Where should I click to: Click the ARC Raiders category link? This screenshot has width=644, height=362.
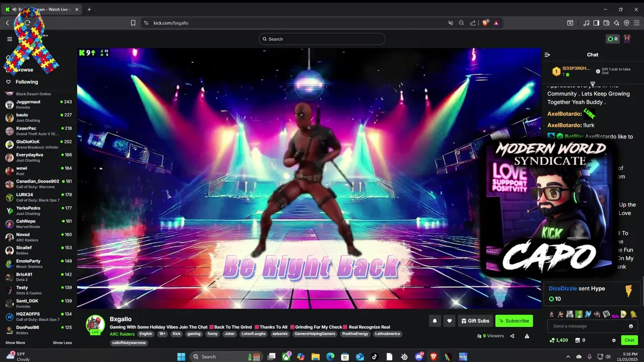coord(122,334)
